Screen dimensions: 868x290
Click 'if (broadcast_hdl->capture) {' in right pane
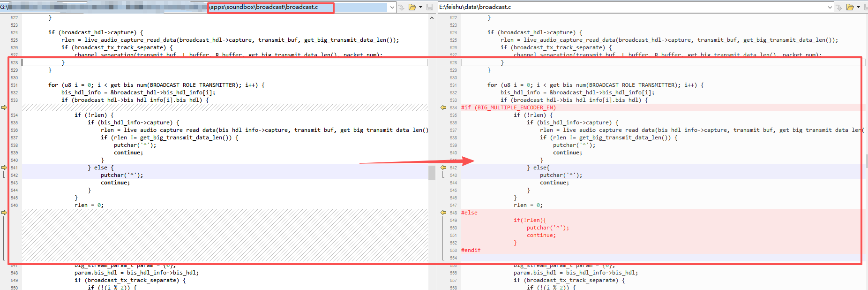pos(535,32)
